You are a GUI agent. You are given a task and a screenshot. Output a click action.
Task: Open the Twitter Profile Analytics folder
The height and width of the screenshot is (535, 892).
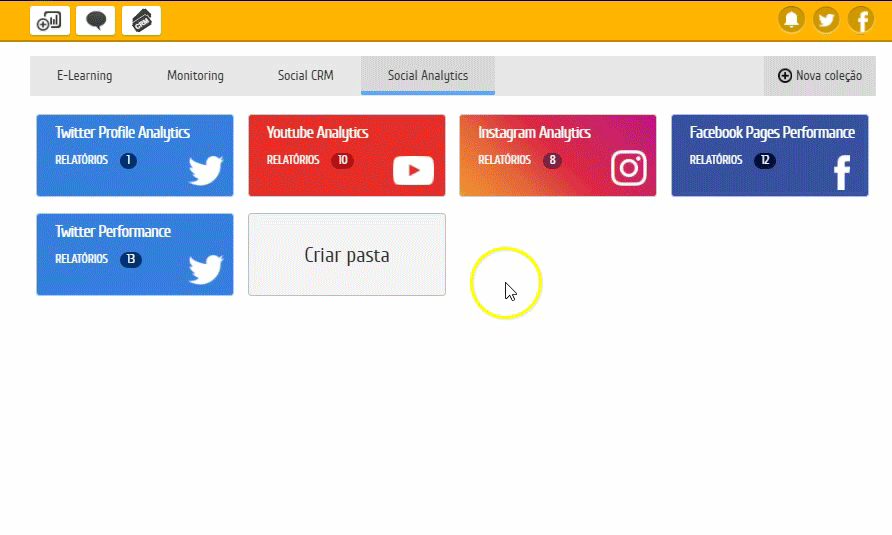pos(122,133)
